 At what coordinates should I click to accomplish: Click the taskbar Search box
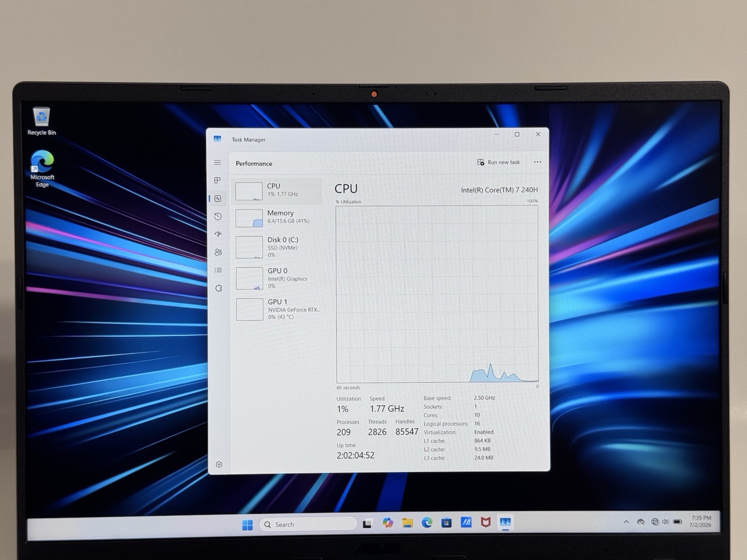pyautogui.click(x=308, y=525)
